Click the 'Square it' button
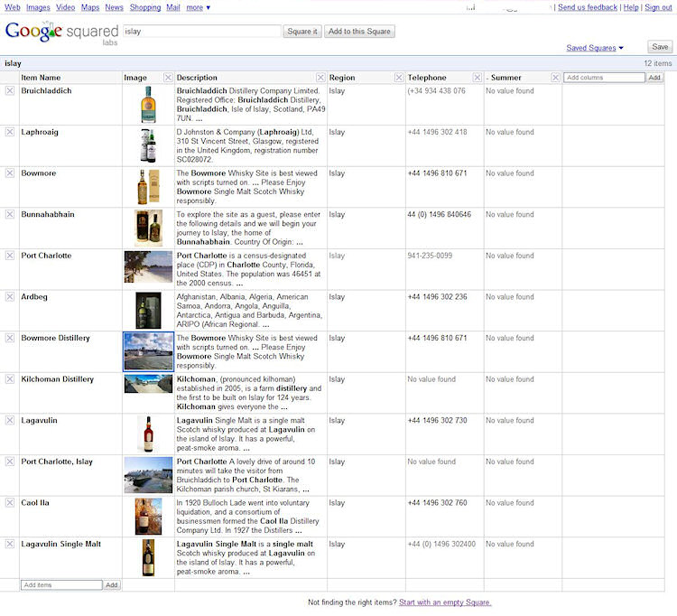Image resolution: width=677 pixels, height=616 pixels. coord(302,32)
